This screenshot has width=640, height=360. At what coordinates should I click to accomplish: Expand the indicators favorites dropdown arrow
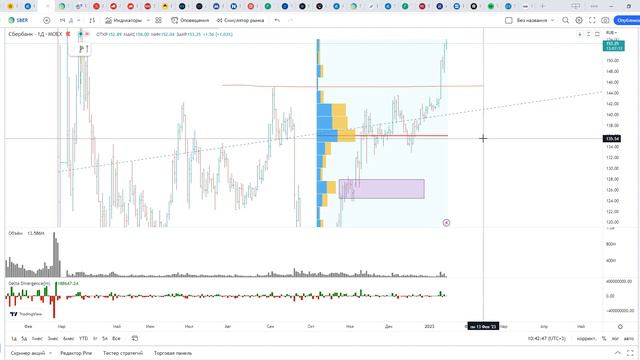coord(148,20)
